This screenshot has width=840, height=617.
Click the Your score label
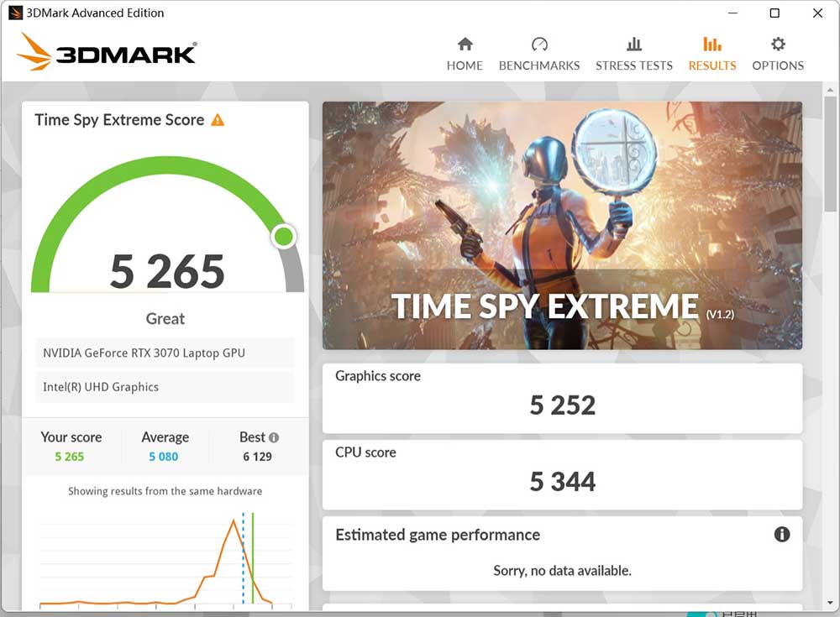tap(71, 437)
